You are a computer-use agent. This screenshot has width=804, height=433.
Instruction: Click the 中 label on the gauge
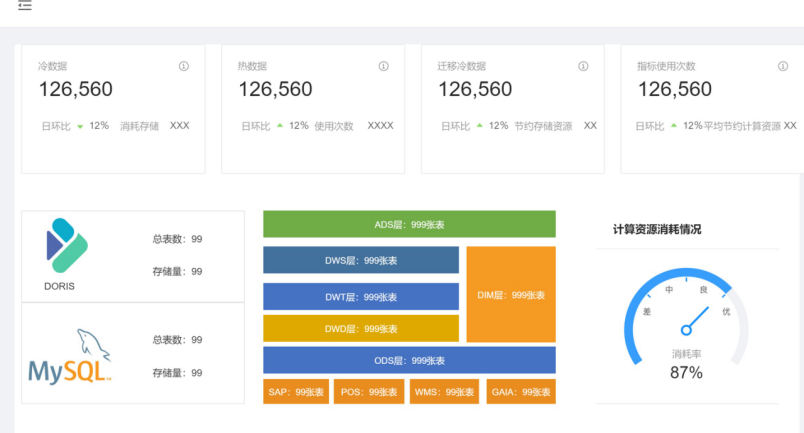[669, 290]
